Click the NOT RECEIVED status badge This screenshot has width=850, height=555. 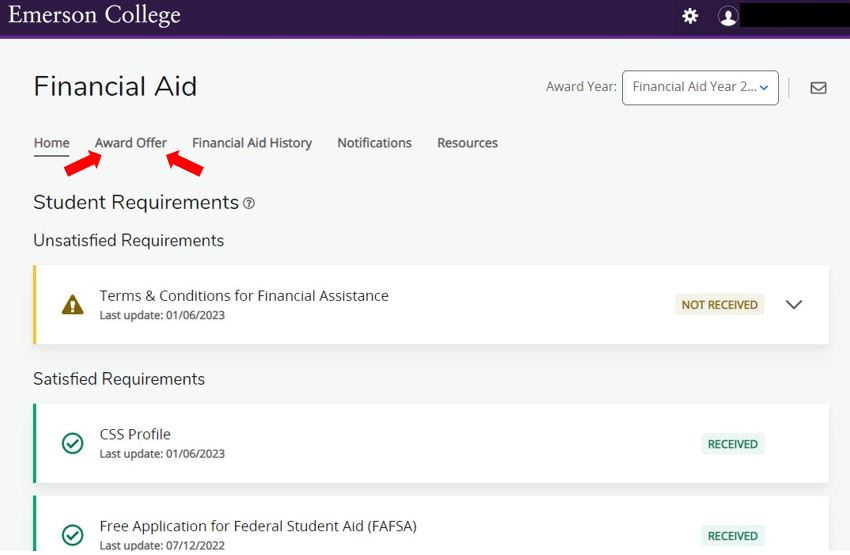[719, 305]
